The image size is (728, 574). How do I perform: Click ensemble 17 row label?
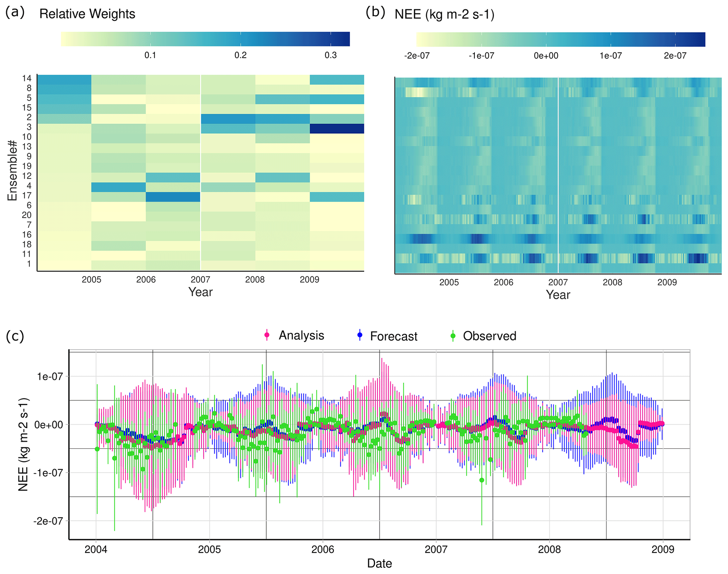(27, 195)
